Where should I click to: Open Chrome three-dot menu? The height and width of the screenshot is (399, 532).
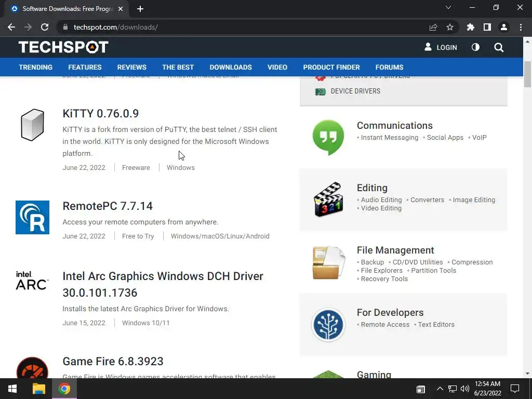coord(521,27)
